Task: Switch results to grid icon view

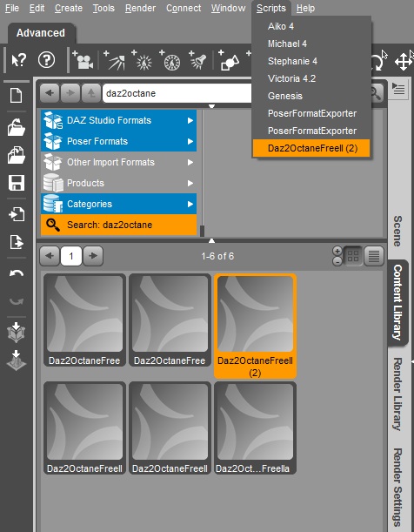Action: [352, 256]
